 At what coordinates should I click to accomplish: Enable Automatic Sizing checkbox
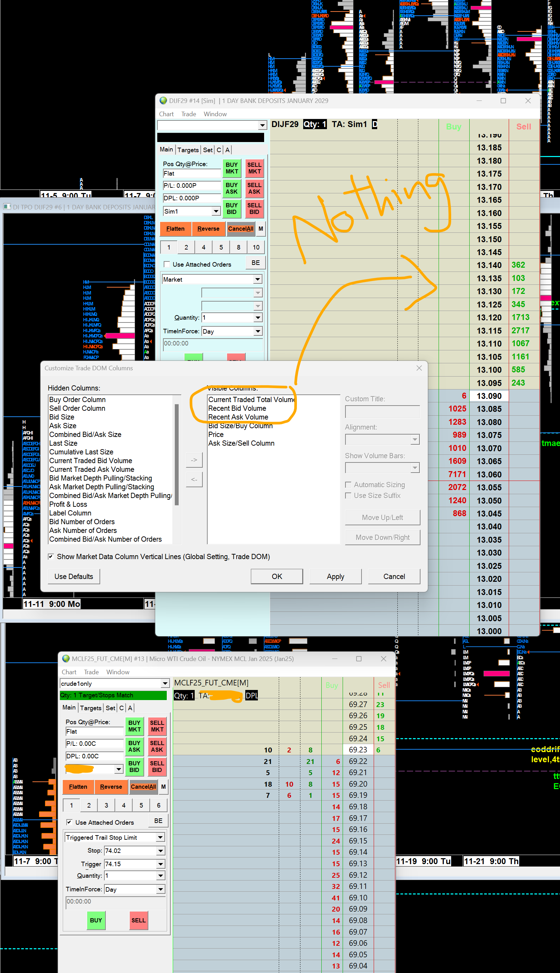[x=348, y=484]
